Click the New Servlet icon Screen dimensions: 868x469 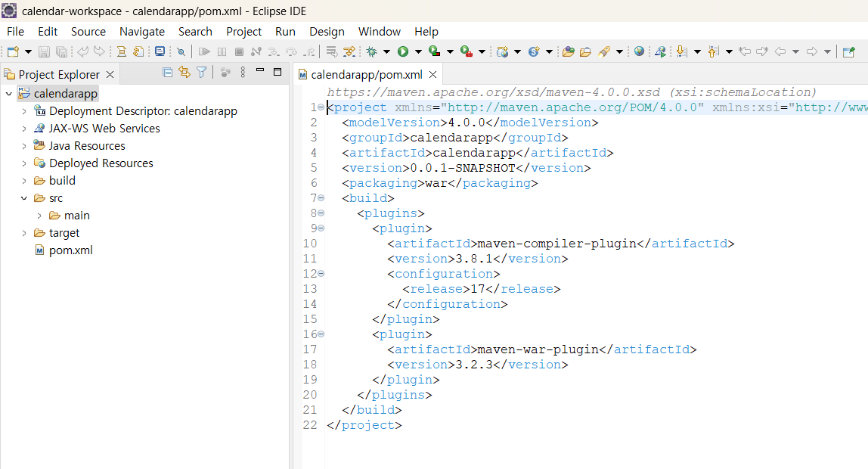(x=535, y=51)
